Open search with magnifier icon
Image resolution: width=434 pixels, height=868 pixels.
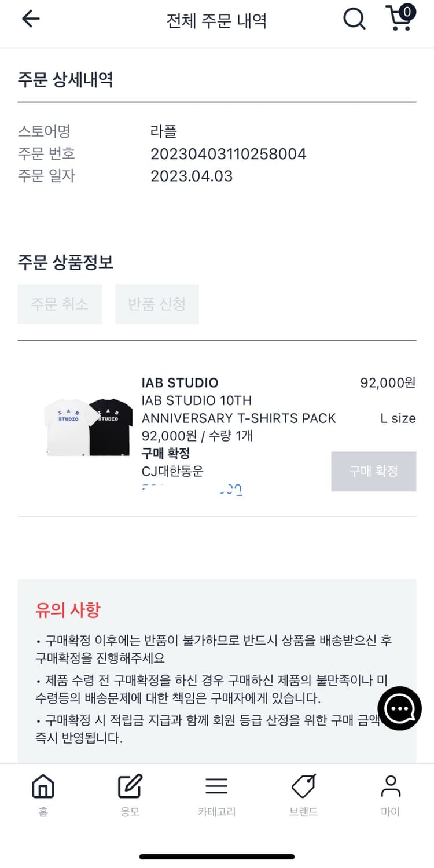(x=354, y=20)
